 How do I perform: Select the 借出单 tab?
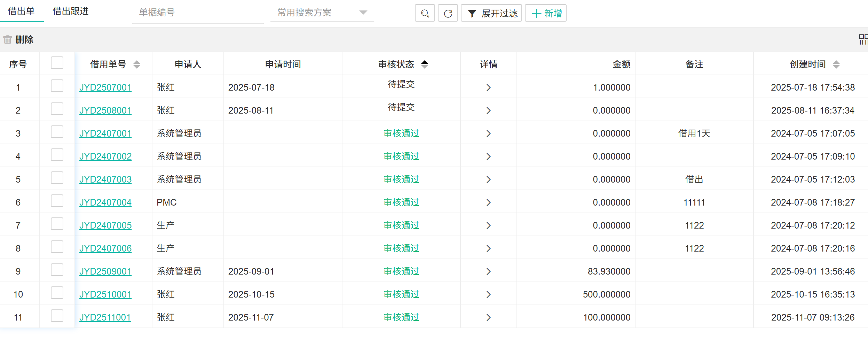click(x=21, y=11)
